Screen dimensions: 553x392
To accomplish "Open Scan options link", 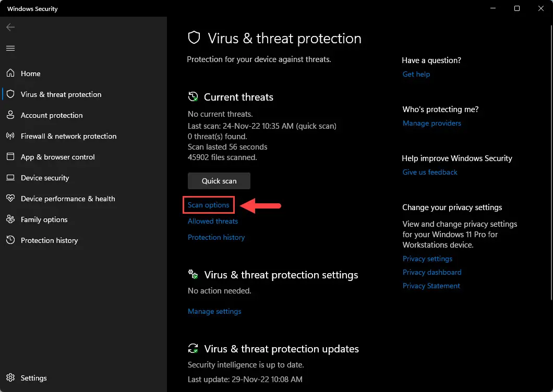I will pos(209,205).
